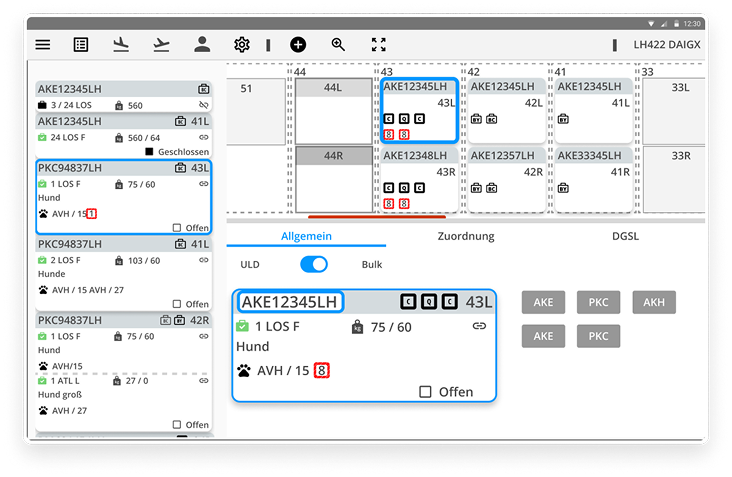Toggle fullscreen view icon
732x477 pixels.
pyautogui.click(x=378, y=44)
